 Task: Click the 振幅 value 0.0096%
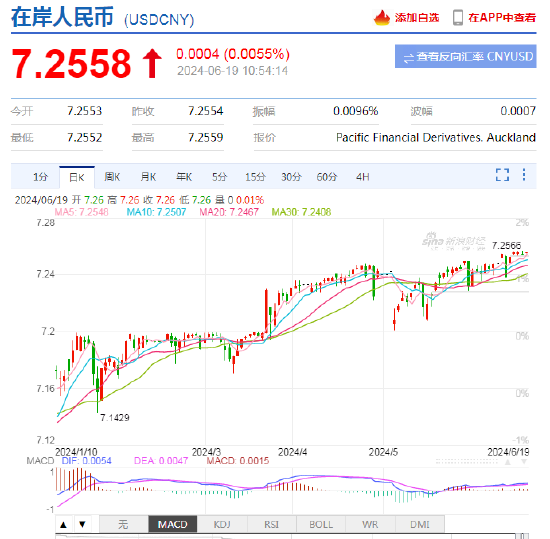click(x=355, y=111)
